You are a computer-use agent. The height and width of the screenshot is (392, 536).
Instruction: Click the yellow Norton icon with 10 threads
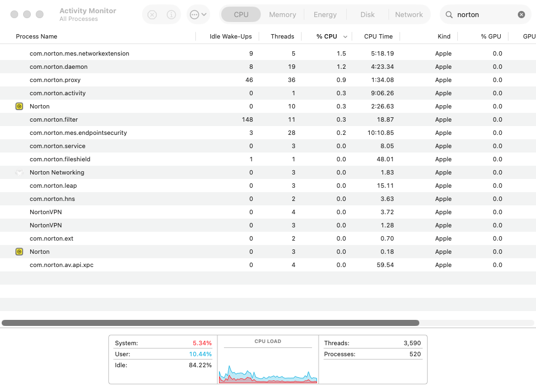19,106
